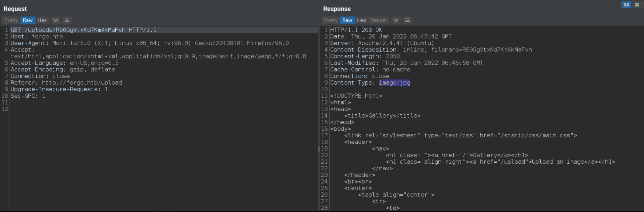Select side-by-side layout icon
The width and height of the screenshot is (644, 212).
626,5
